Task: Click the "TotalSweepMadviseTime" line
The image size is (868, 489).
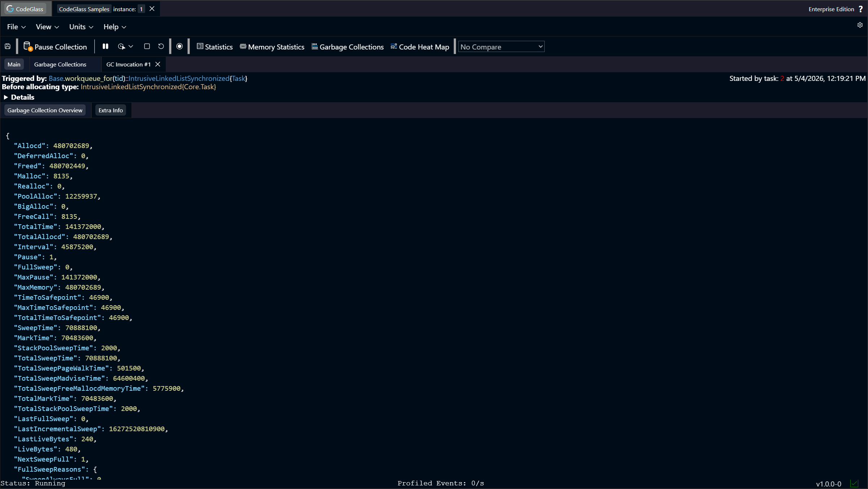Action: [x=81, y=378]
